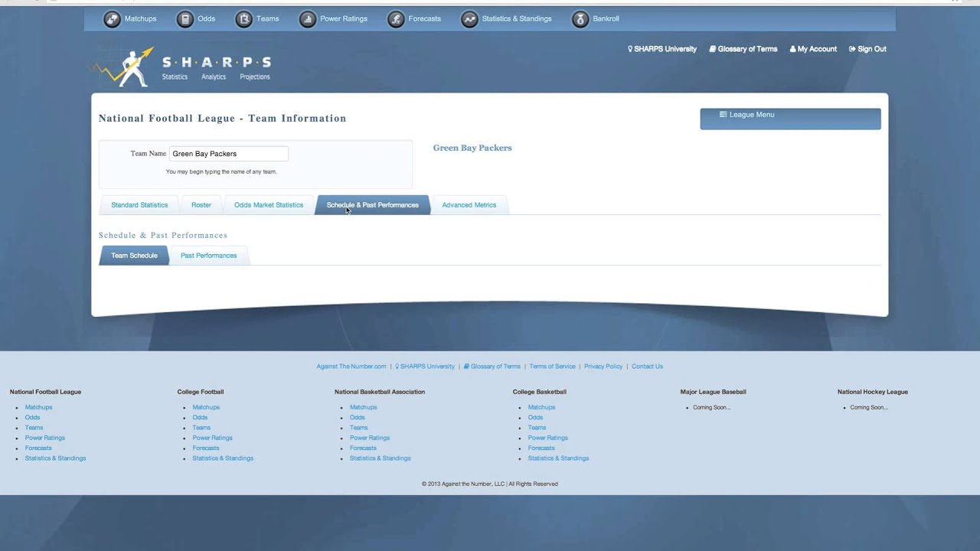
Task: Click the Power Ratings icon
Action: point(307,19)
